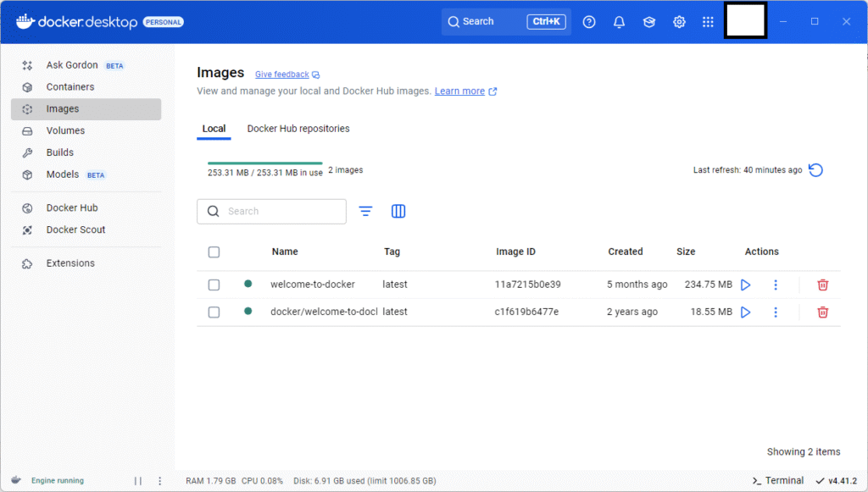Refresh the images list
The height and width of the screenshot is (492, 868).
(816, 169)
